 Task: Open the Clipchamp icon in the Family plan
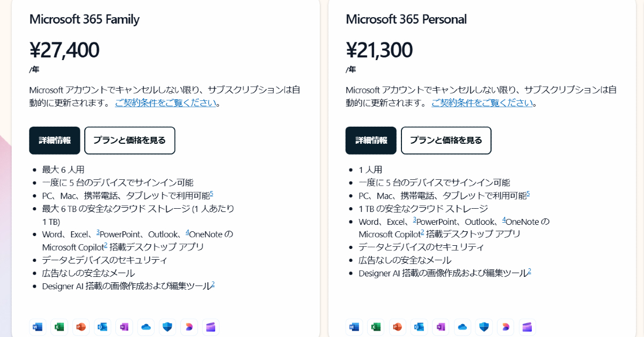coord(211,327)
